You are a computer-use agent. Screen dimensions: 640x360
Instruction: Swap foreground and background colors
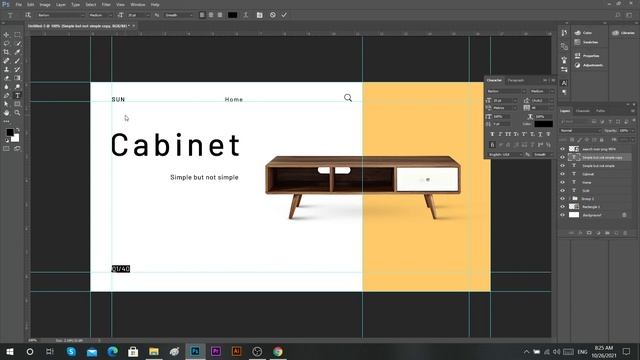[17, 130]
